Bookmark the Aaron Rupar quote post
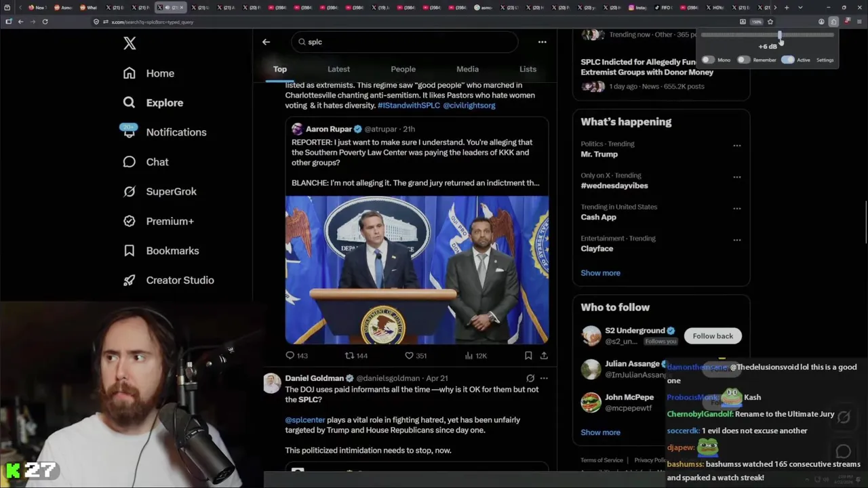The height and width of the screenshot is (488, 868). tap(528, 355)
